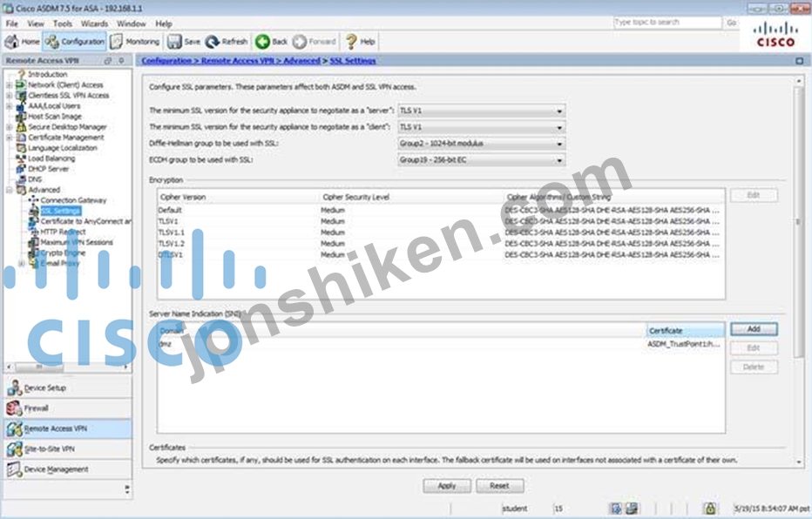Select Introduction in the tree
The width and height of the screenshot is (812, 519).
point(47,74)
